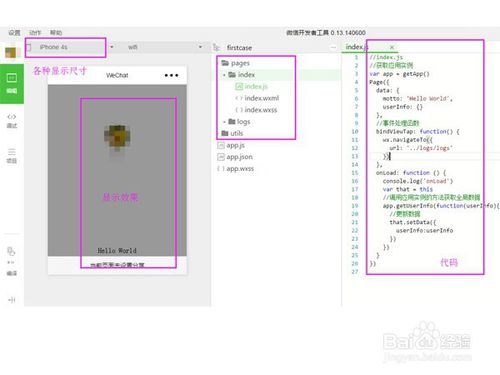Select the firstcase project header
The width and height of the screenshot is (500, 375).
pos(239,48)
